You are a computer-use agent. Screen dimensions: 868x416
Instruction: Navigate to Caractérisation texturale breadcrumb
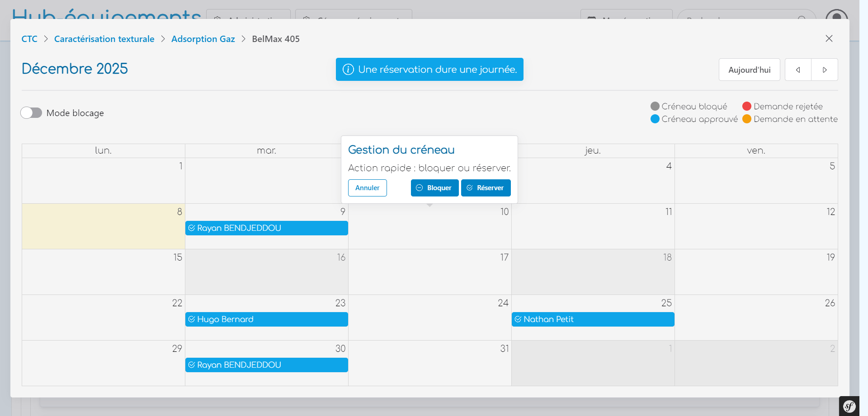[x=104, y=39]
